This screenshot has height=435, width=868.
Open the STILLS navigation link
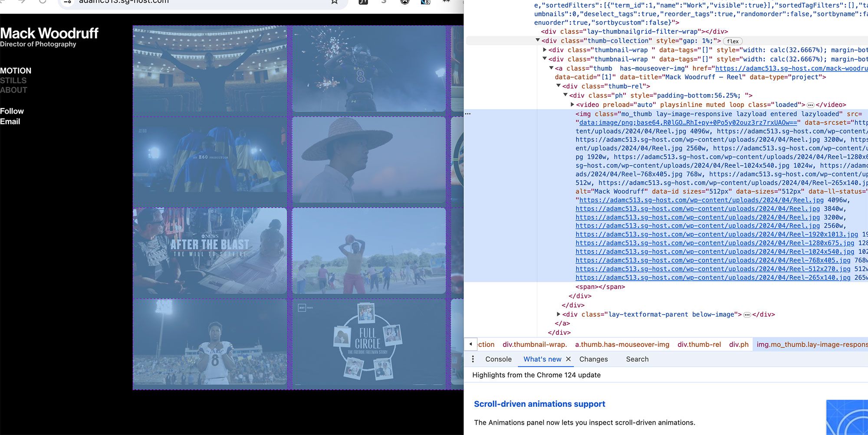tap(13, 81)
